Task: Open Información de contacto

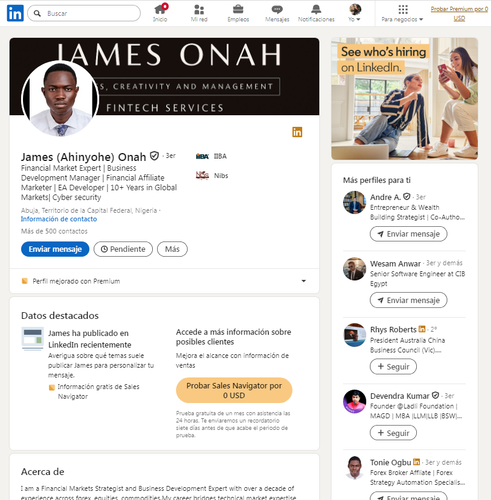Action: pyautogui.click(x=59, y=219)
